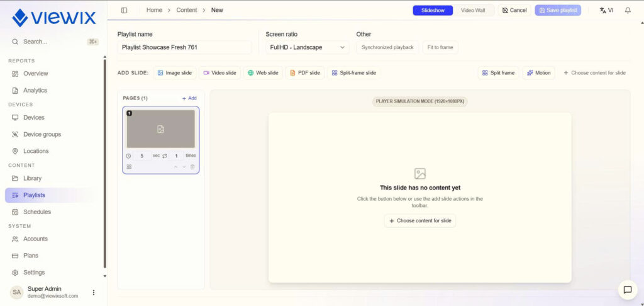The image size is (644, 306).
Task: Select page 1 thumbnail
Action: point(160,128)
